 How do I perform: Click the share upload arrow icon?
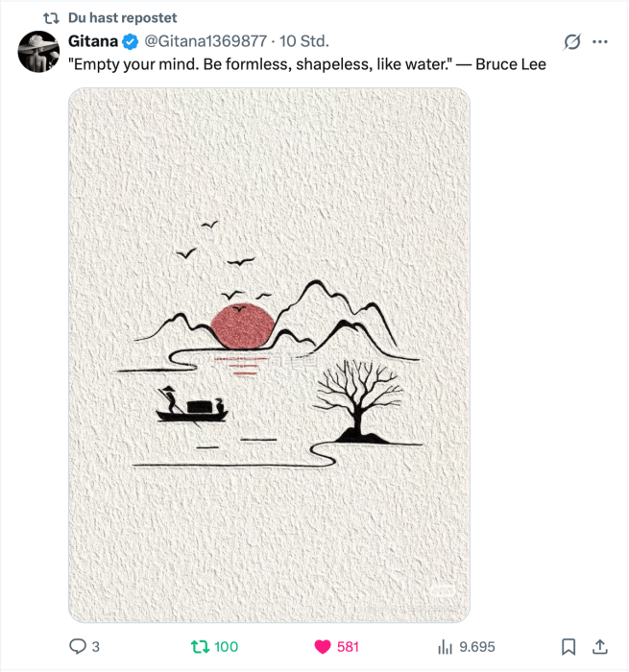[x=600, y=647]
